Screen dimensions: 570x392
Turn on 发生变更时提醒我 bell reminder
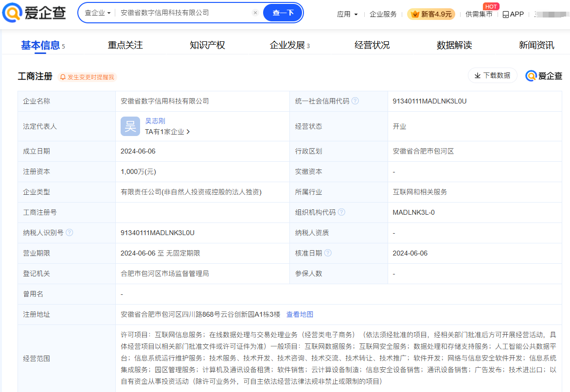(x=87, y=77)
